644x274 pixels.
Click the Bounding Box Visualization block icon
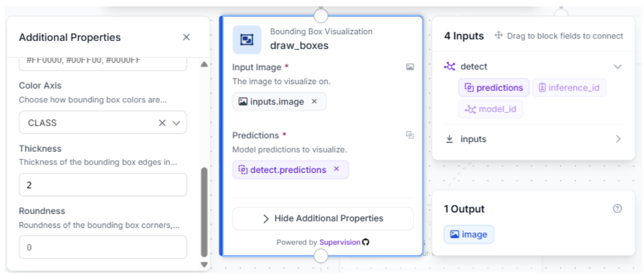pyautogui.click(x=247, y=39)
